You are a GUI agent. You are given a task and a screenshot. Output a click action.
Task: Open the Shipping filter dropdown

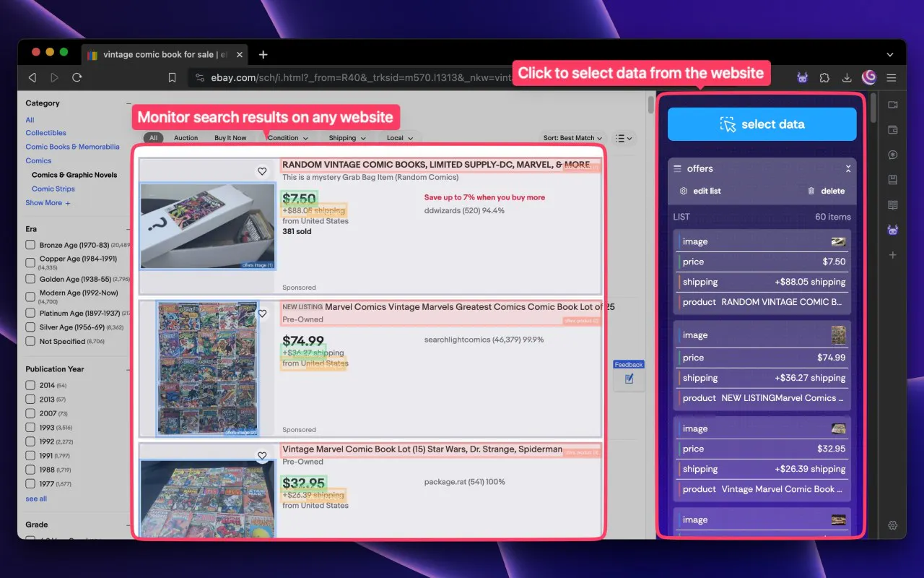click(346, 138)
